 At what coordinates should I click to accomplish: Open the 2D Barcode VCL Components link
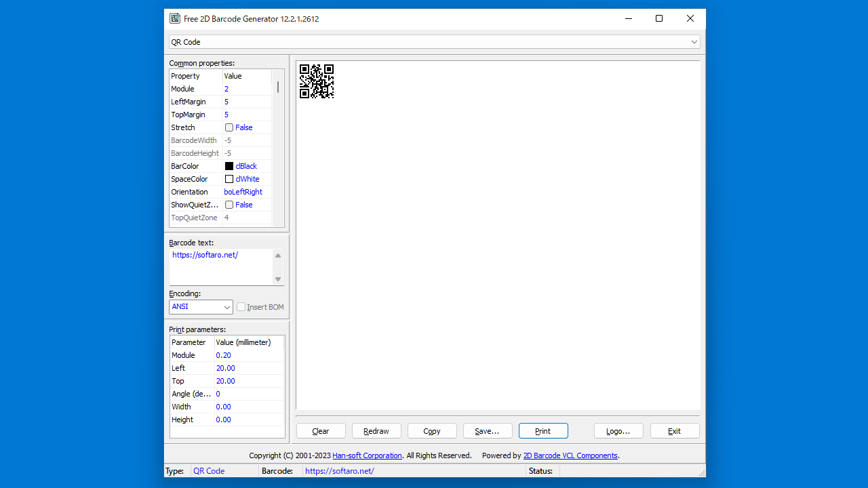pyautogui.click(x=570, y=455)
